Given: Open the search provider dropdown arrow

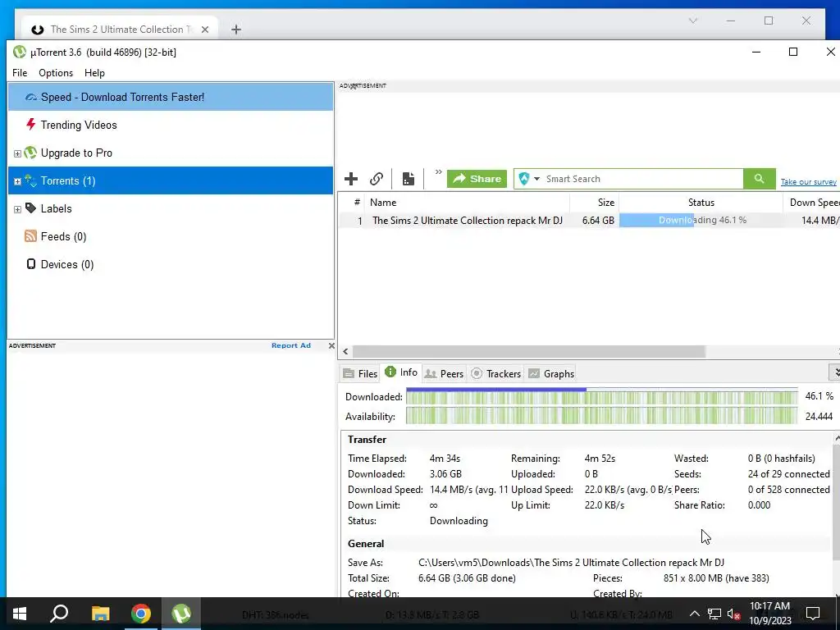Looking at the screenshot, I should [x=536, y=179].
